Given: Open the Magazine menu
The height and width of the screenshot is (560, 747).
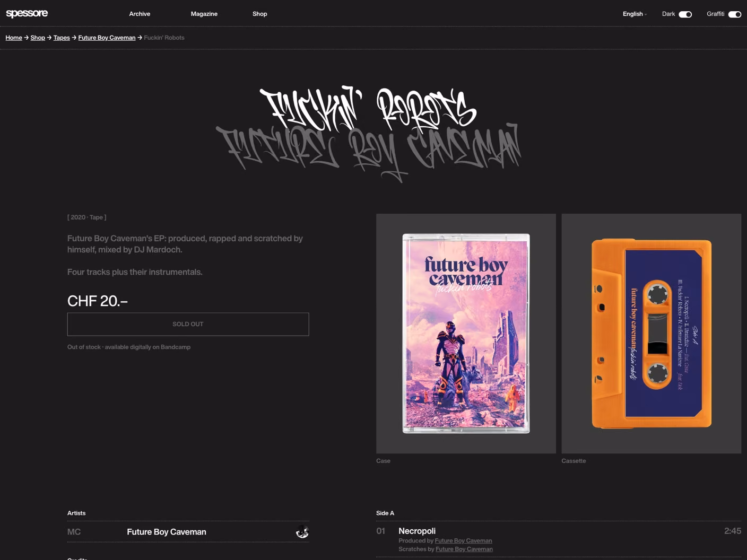Looking at the screenshot, I should 204,14.
